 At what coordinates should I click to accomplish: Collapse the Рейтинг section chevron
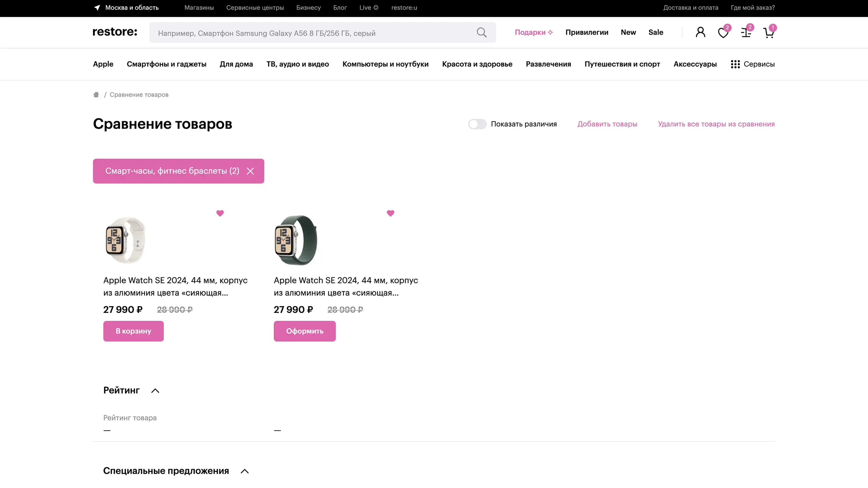pyautogui.click(x=155, y=391)
